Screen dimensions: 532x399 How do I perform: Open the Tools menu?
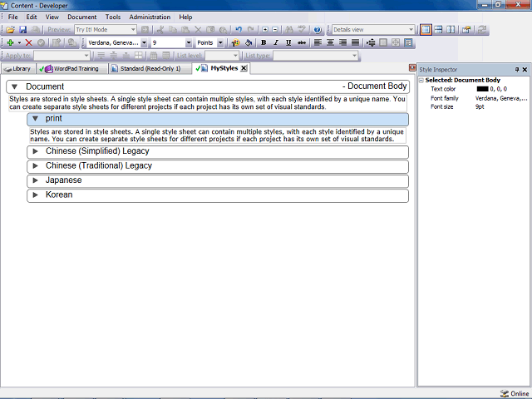click(x=113, y=17)
